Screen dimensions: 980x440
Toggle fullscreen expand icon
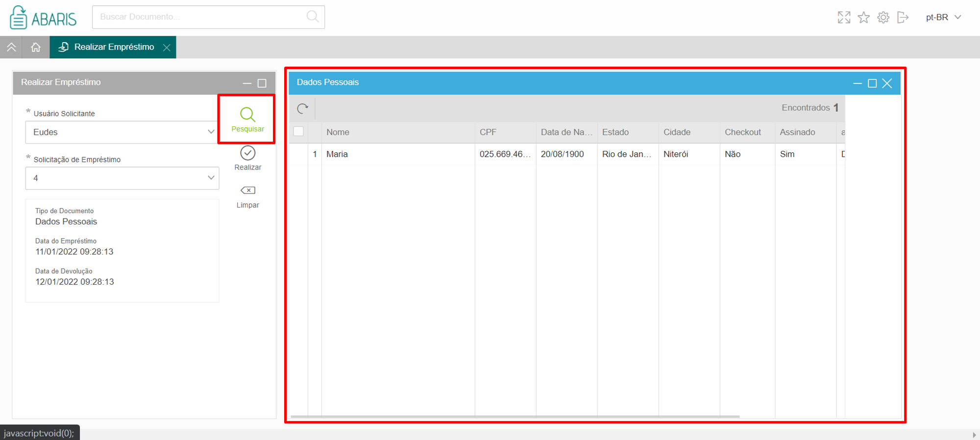[844, 17]
